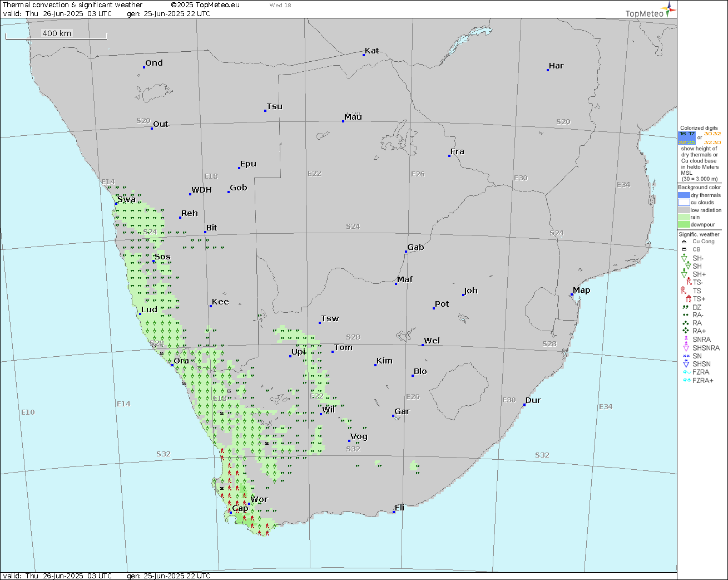Click the blue colorized digits sample box
Viewport: 728px width, 580px height.
click(x=687, y=138)
